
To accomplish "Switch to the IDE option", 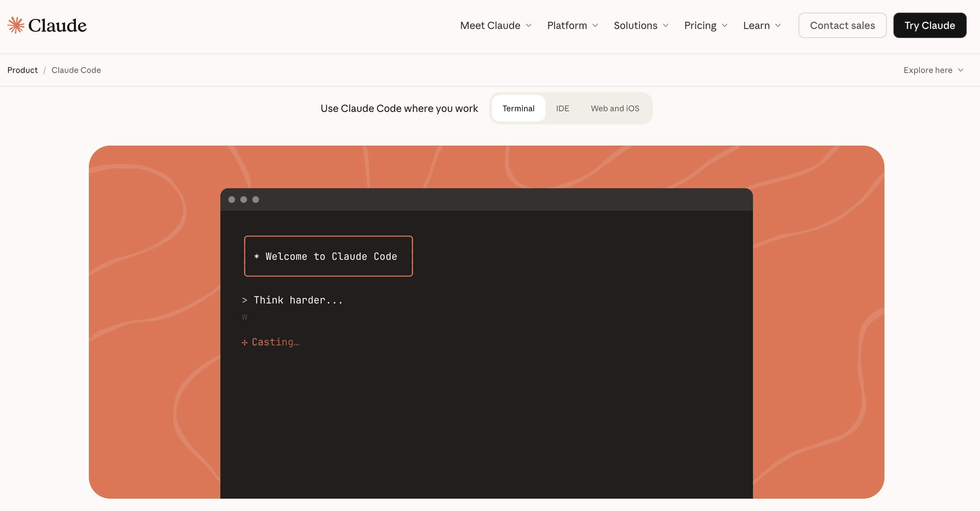I will 562,109.
